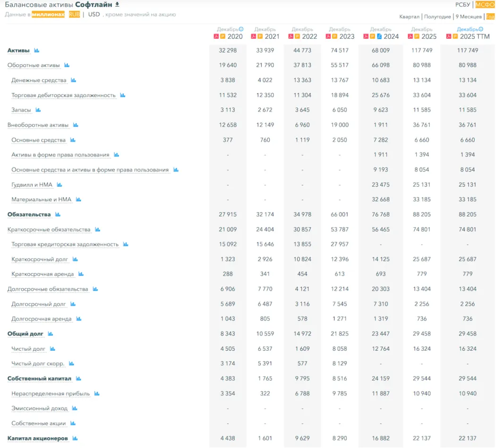This screenshot has height=448, width=496.
Task: Click the Краткосрочный долг row label
Action: 40,259
